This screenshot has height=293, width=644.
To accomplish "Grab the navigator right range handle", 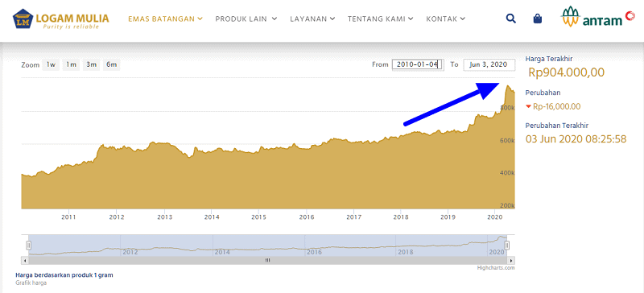I will [507, 246].
